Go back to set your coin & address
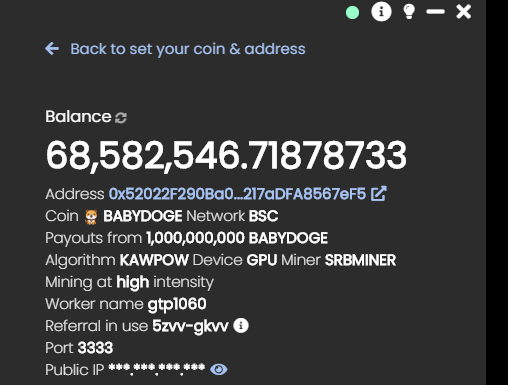Image resolution: width=508 pixels, height=385 pixels. pyautogui.click(x=188, y=49)
